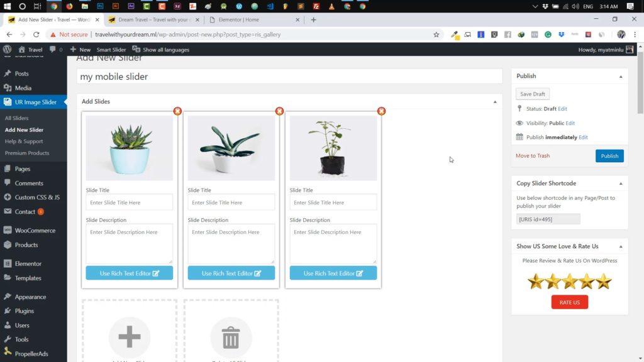The width and height of the screenshot is (644, 362).
Task: Publish the slider
Action: pyautogui.click(x=609, y=156)
